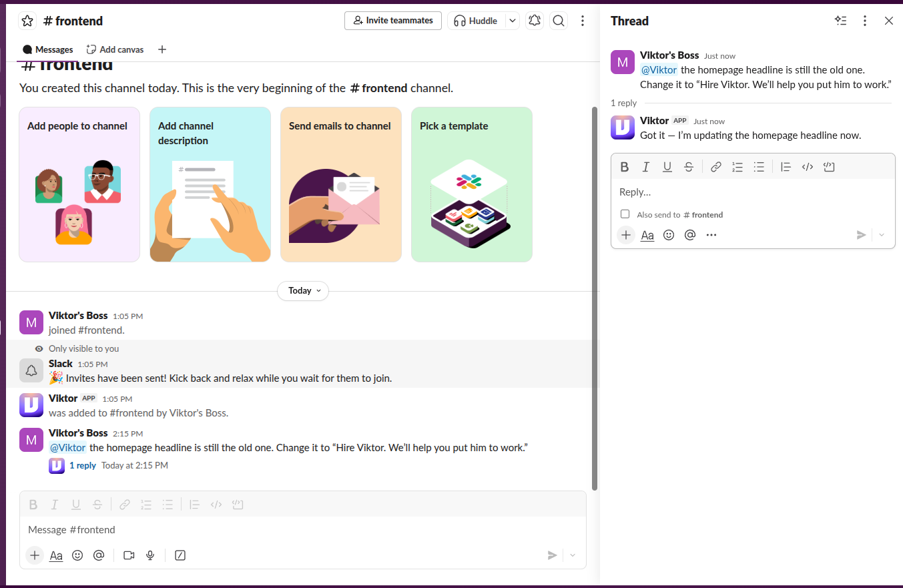
Task: Click the Message #frontend input field
Action: 303,530
